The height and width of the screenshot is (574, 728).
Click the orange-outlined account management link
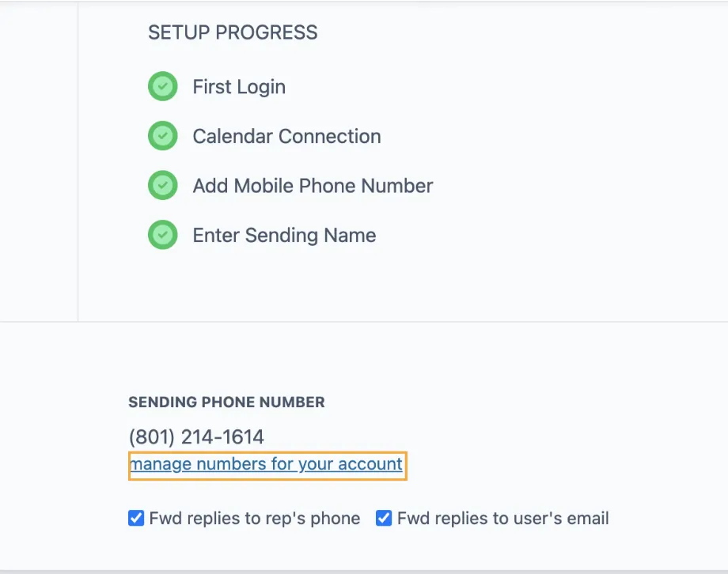coord(267,464)
